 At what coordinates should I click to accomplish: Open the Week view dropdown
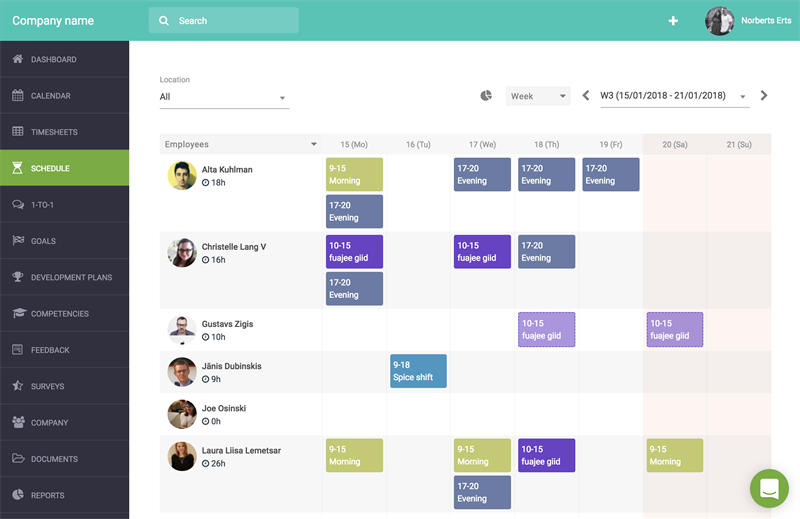pyautogui.click(x=538, y=96)
